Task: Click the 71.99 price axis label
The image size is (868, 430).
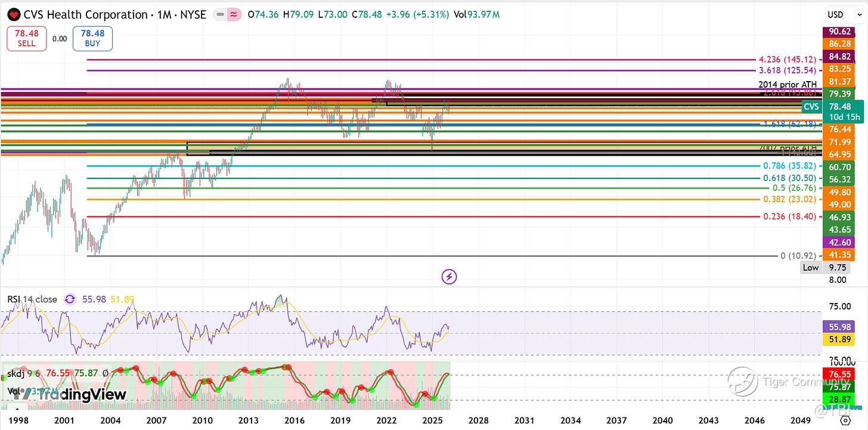Action: (838, 141)
